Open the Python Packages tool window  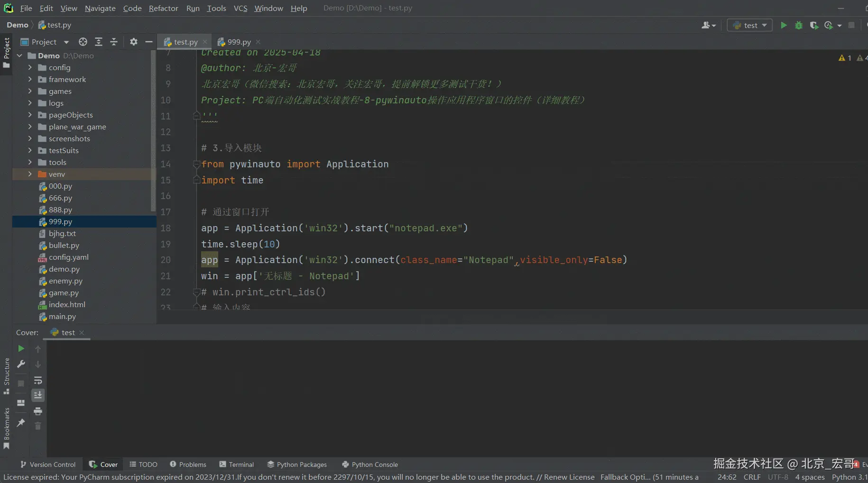[x=297, y=465]
